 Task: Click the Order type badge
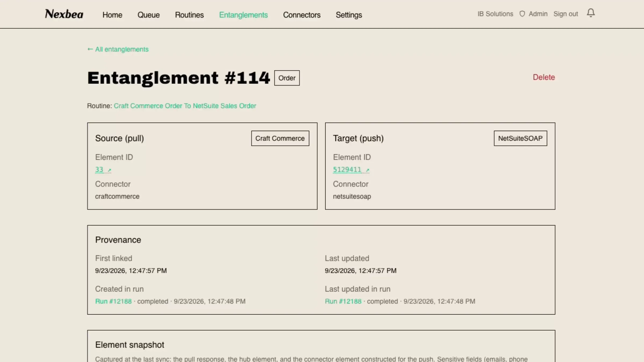(287, 78)
